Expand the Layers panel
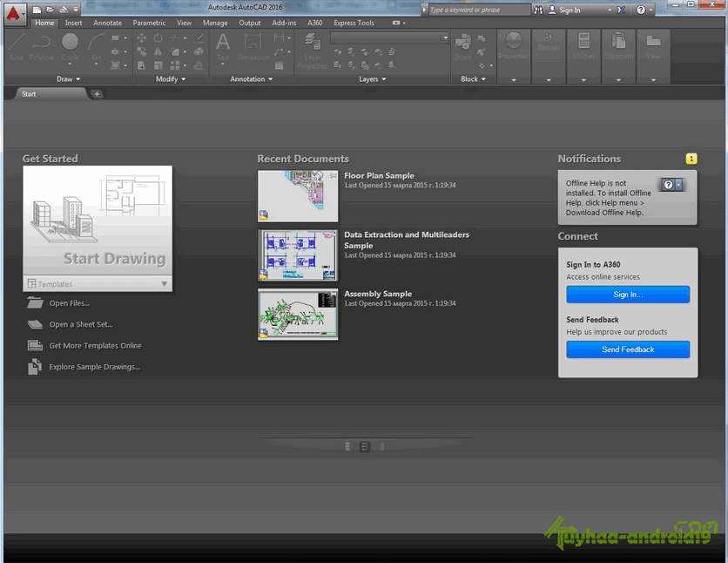The width and height of the screenshot is (728, 563). coord(373,79)
